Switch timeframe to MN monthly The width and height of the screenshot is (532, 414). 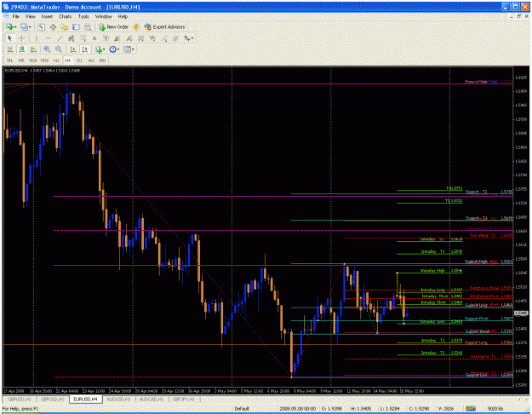pyautogui.click(x=102, y=60)
